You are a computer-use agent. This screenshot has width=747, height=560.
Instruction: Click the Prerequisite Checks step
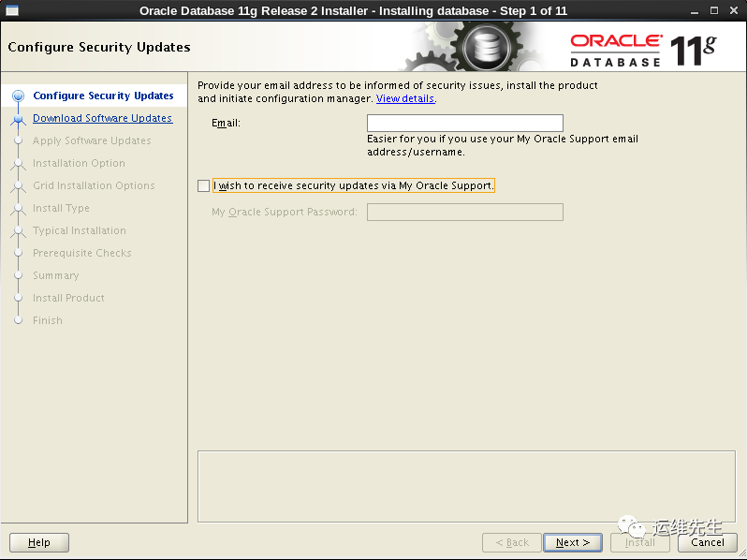pos(82,253)
